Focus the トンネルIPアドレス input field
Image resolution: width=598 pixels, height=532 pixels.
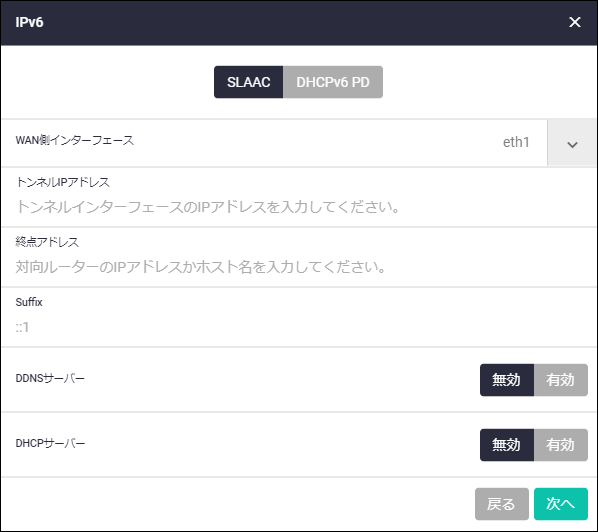click(x=299, y=207)
